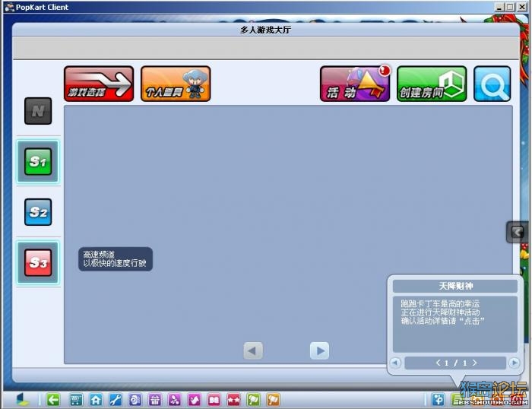Show previous notice in the popup
532x409 pixels.
coord(395,363)
